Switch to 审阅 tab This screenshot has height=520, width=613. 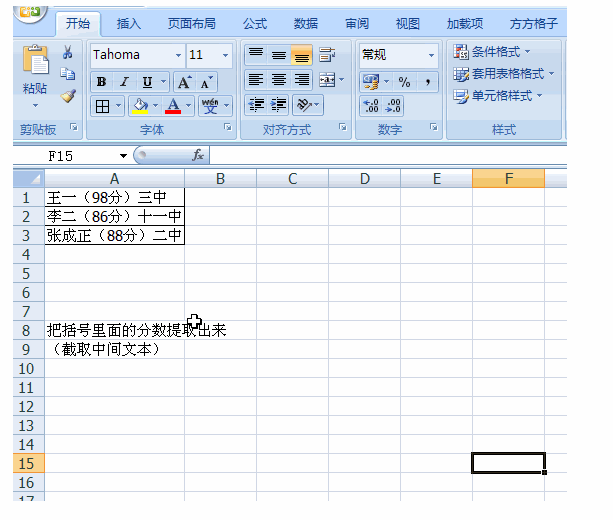(357, 24)
